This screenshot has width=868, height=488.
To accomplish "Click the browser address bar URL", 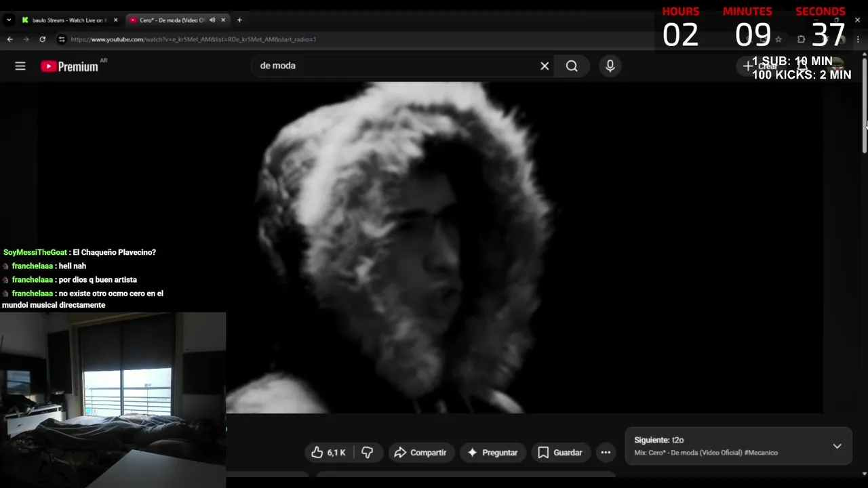I will 193,39.
